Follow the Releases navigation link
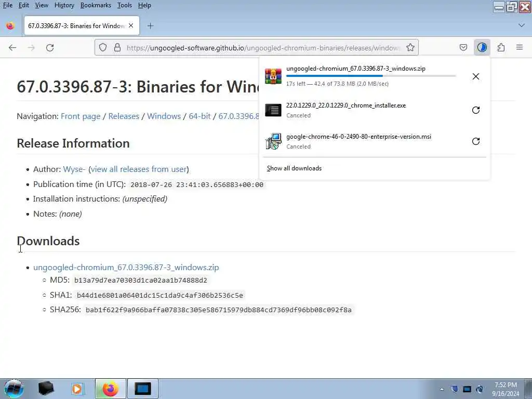 pos(124,116)
